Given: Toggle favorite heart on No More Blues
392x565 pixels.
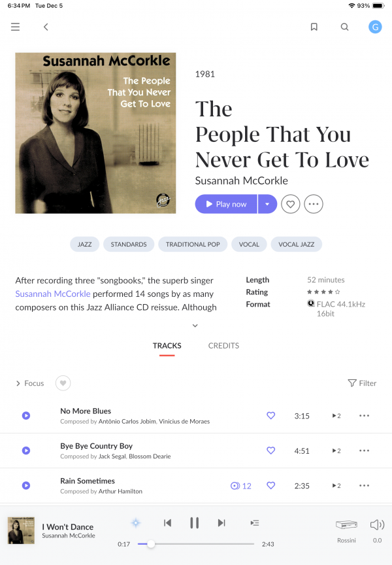Looking at the screenshot, I should tap(270, 415).
